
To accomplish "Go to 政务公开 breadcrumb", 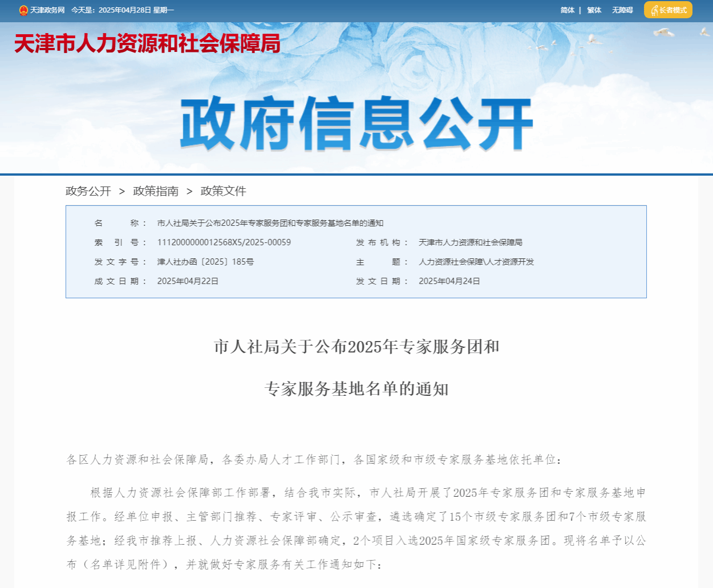I will tap(88, 191).
